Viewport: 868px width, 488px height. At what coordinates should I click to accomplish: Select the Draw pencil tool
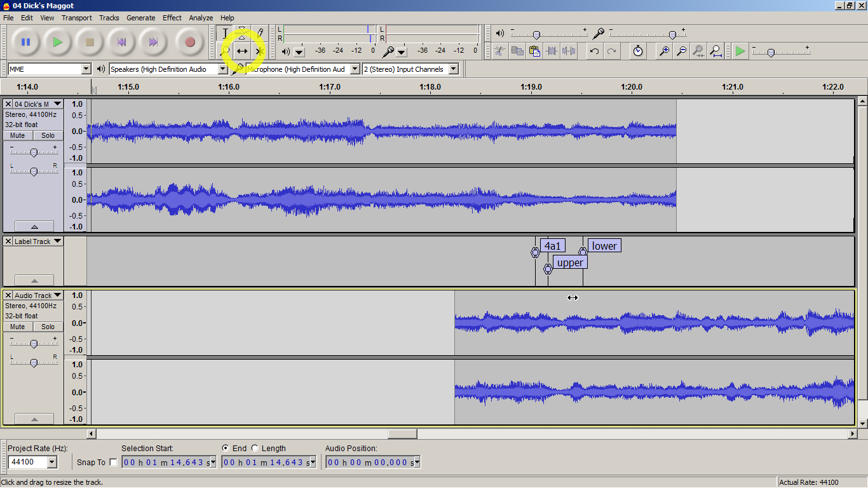(259, 33)
